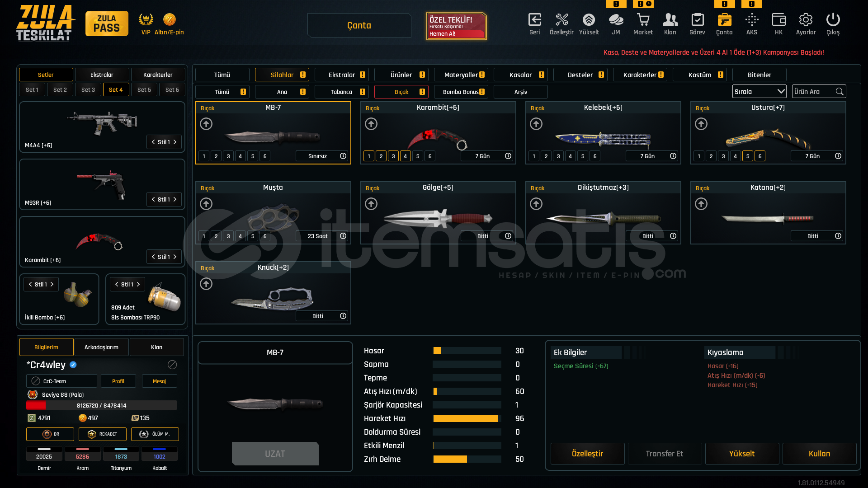
Task: Select slot 2 on MB-7 knife
Action: (216, 156)
